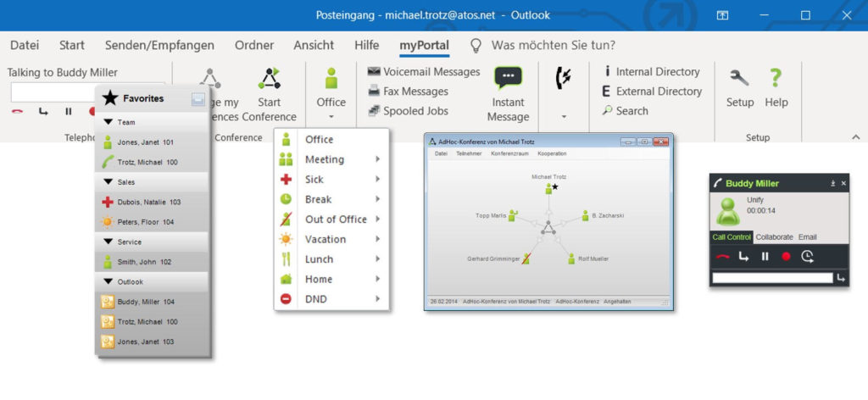Switch to Email tab in popup

pos(807,236)
